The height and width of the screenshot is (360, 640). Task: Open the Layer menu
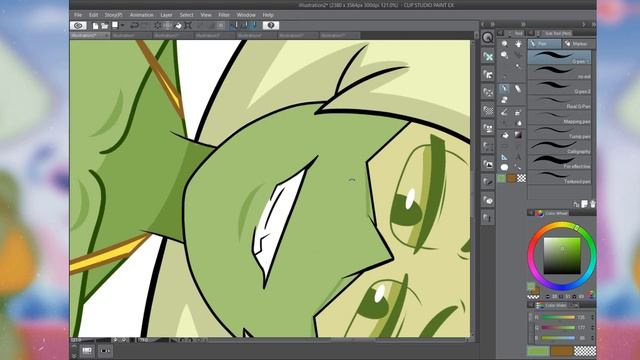(x=166, y=15)
